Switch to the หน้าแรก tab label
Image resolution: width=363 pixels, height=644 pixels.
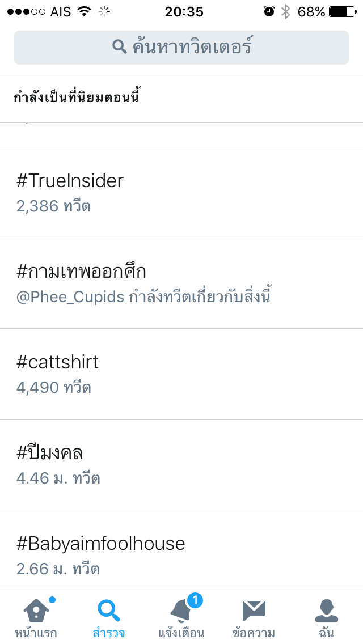[36, 633]
